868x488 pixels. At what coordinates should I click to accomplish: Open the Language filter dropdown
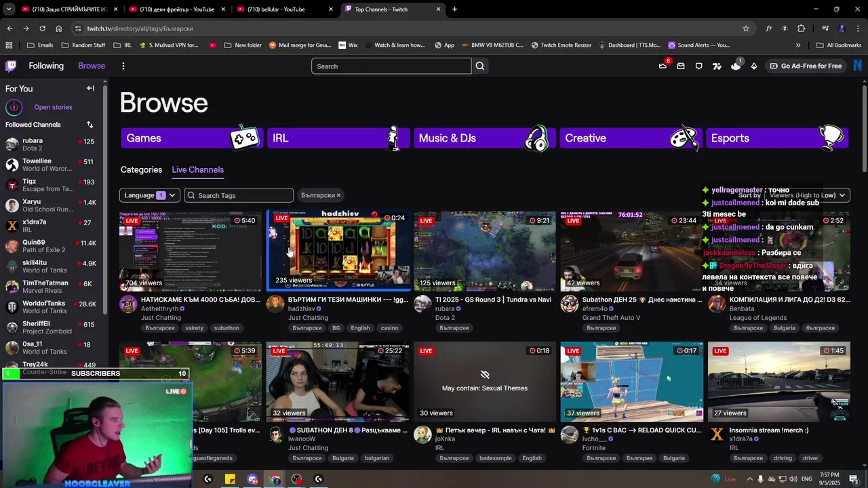(x=150, y=195)
